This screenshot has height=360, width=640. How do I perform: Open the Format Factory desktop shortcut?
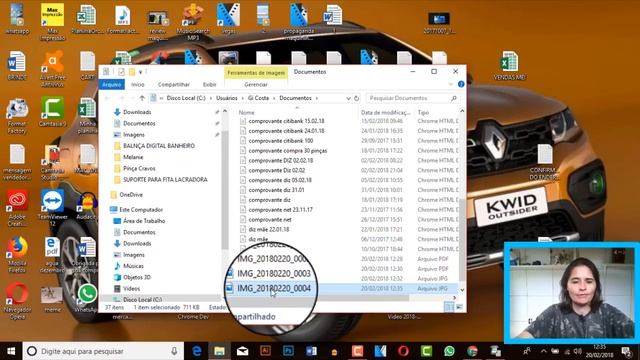17,116
